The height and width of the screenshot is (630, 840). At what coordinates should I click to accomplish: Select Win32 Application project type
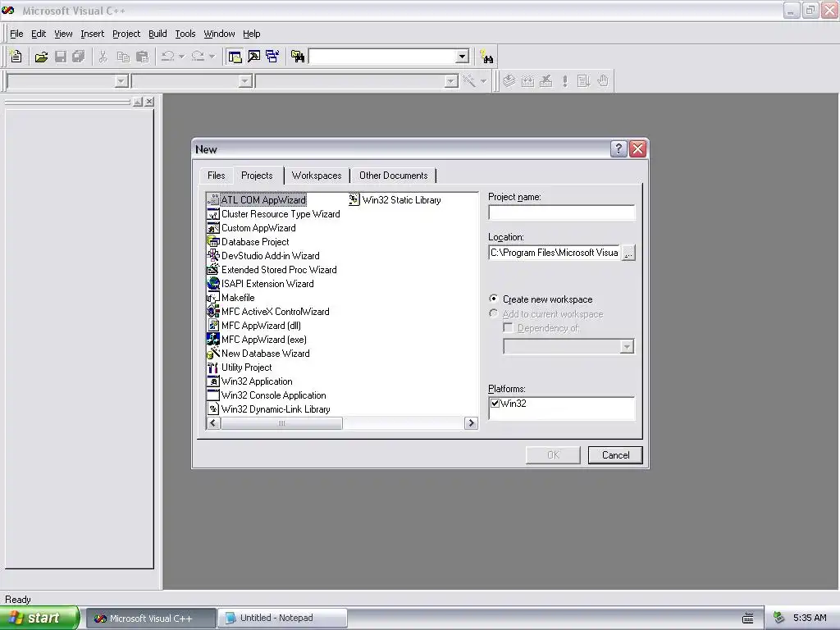tap(250, 381)
